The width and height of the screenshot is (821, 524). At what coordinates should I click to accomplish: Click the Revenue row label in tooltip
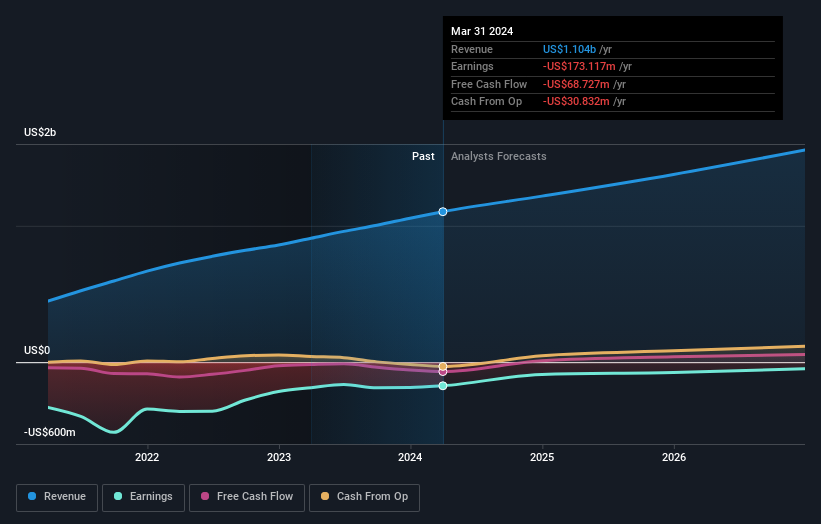472,49
